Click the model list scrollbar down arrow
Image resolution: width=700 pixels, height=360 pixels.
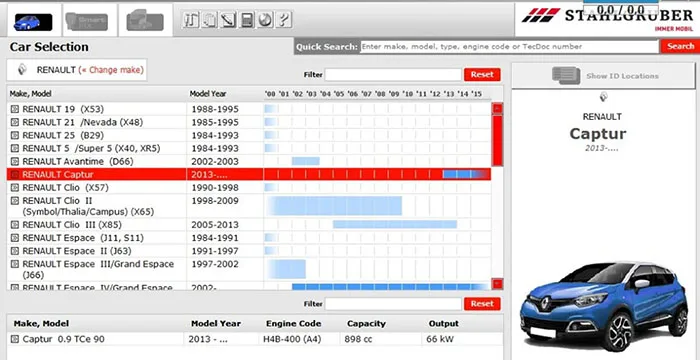[497, 284]
